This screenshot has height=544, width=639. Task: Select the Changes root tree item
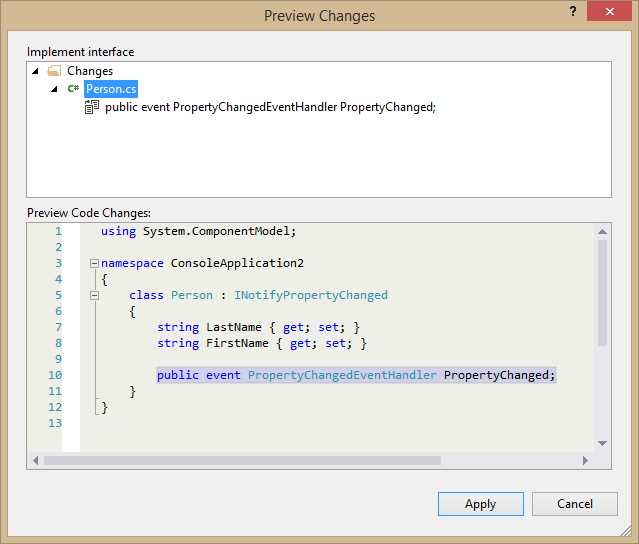click(x=90, y=71)
